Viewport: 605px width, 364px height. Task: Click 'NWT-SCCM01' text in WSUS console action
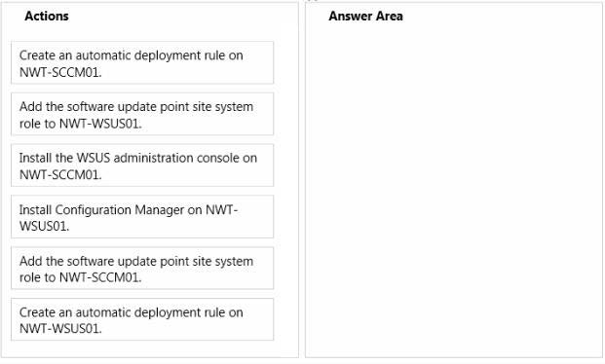[60, 175]
